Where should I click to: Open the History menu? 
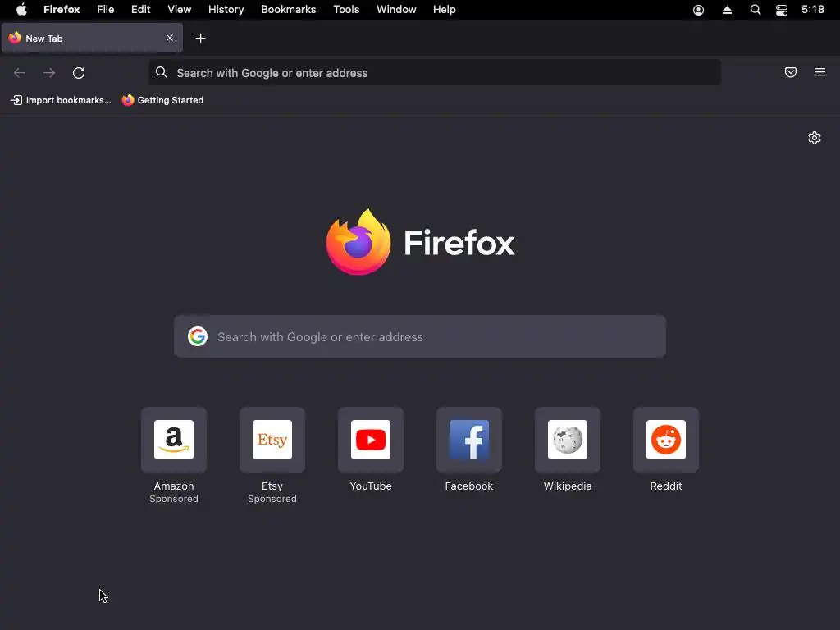226,10
